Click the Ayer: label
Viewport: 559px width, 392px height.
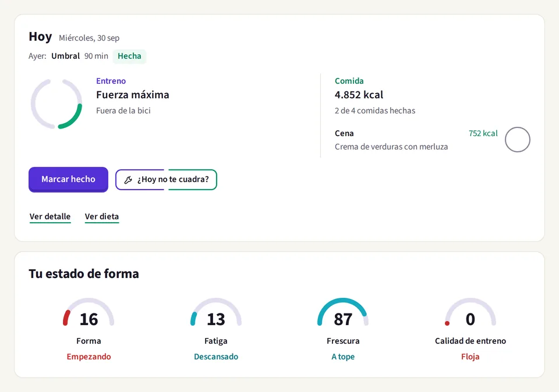37,56
